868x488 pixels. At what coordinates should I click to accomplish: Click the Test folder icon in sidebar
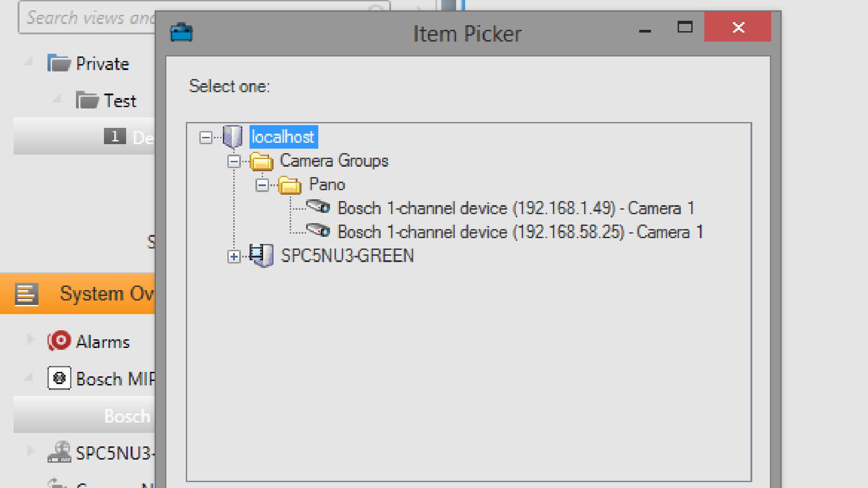click(87, 100)
